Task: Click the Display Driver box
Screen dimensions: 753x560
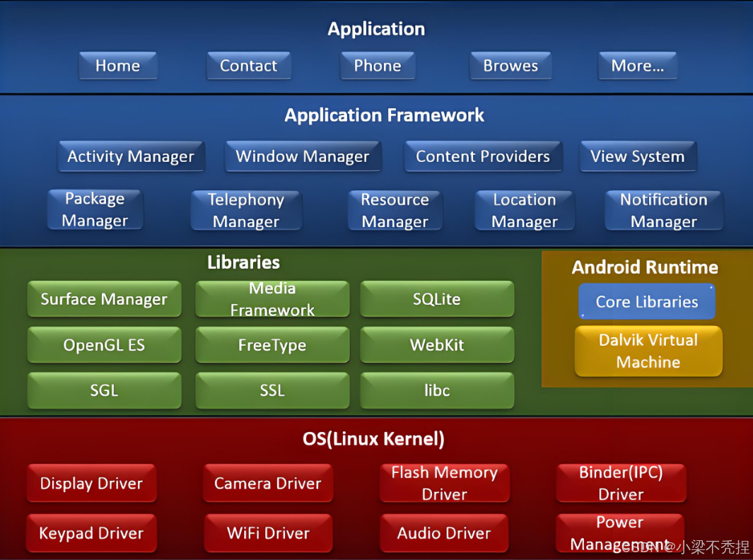Action: tap(92, 483)
